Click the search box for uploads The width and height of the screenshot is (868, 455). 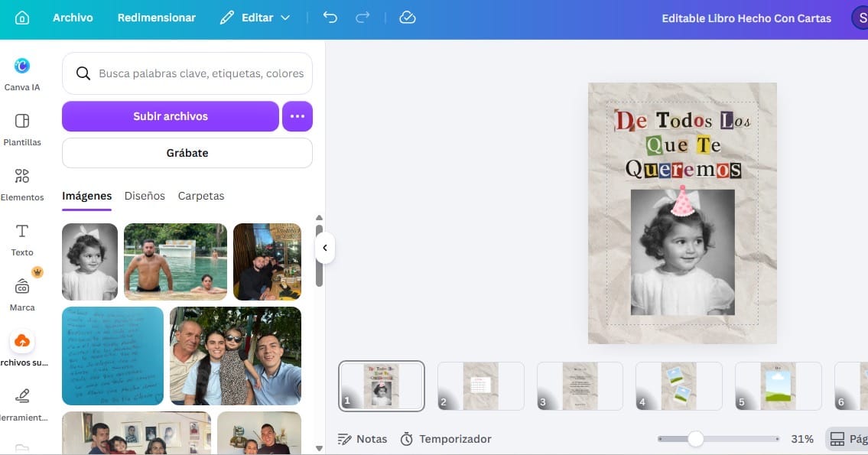tap(187, 73)
